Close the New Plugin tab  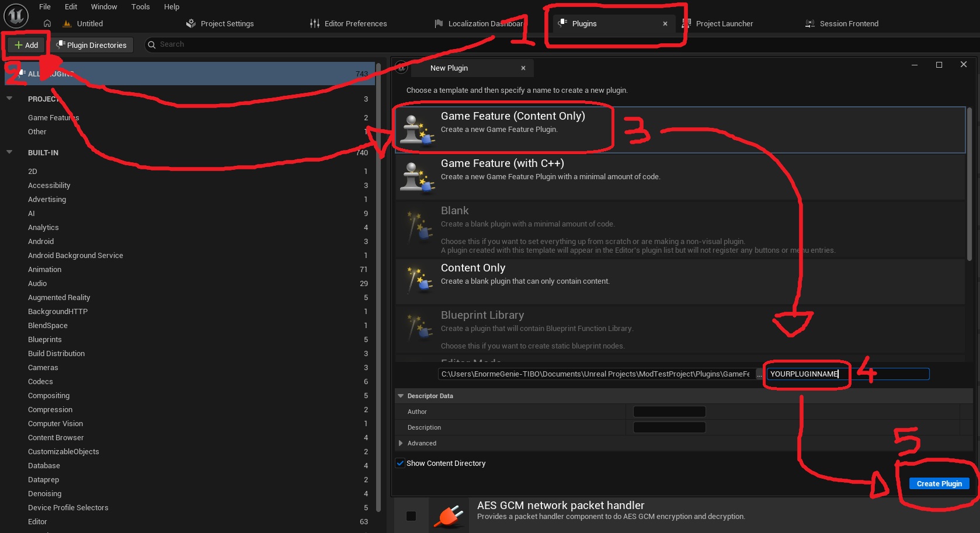pos(523,68)
